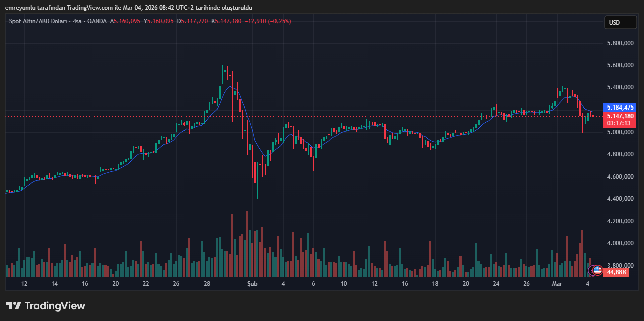Click the date 28 on time axis
This screenshot has width=644, height=321.
tap(207, 284)
